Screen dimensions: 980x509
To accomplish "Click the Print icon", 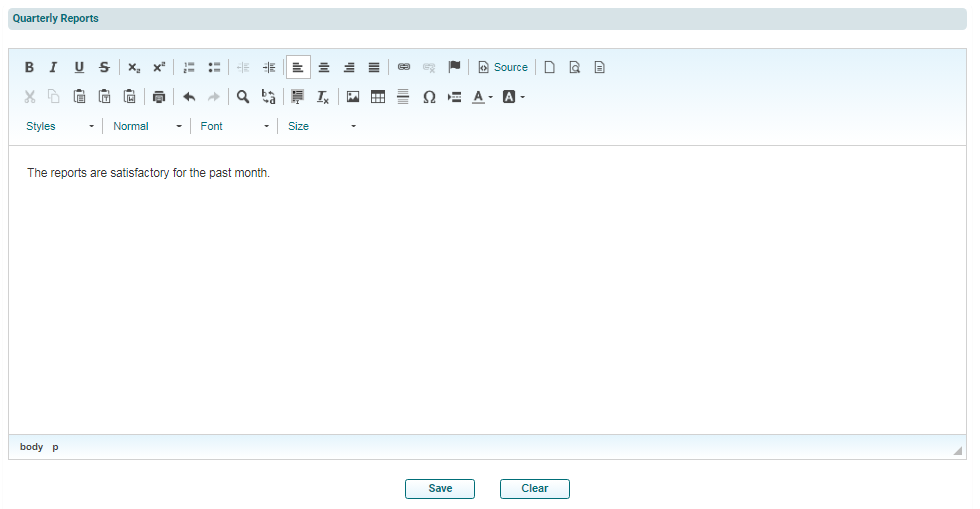I will click(x=158, y=97).
